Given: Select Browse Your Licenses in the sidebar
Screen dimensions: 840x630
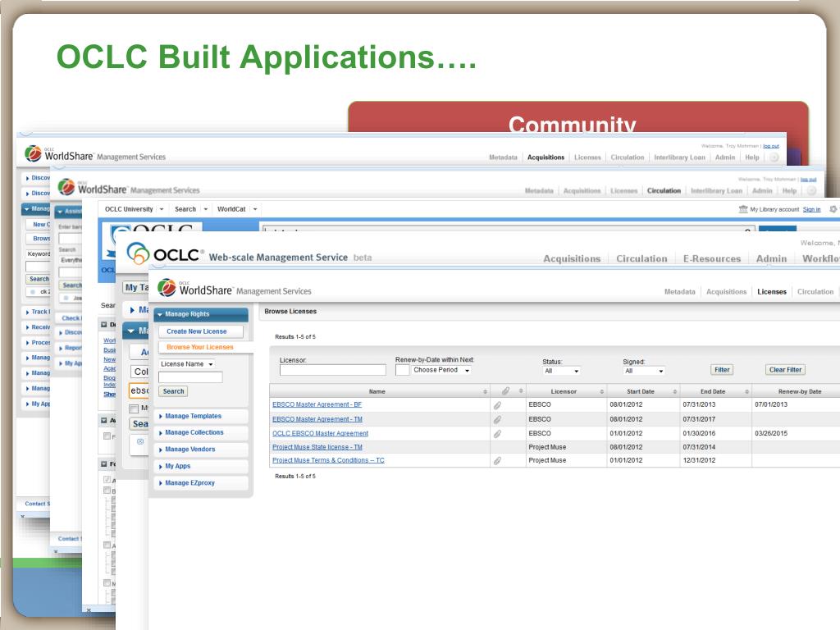Looking at the screenshot, I should (200, 347).
